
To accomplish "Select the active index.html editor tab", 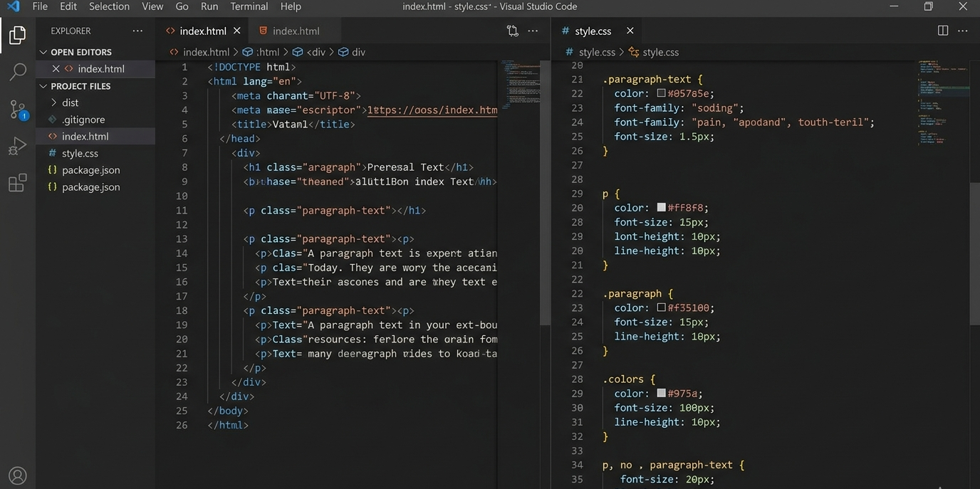I will coord(203,31).
